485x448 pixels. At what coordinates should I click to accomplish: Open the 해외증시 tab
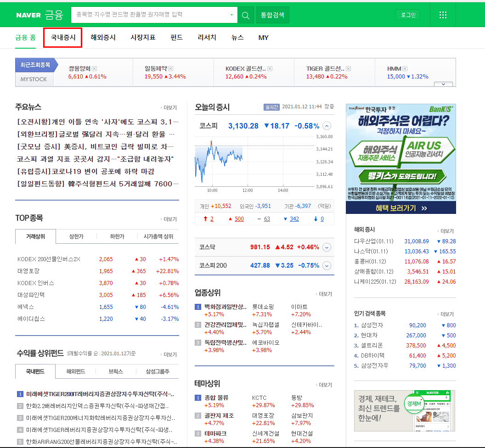(103, 38)
